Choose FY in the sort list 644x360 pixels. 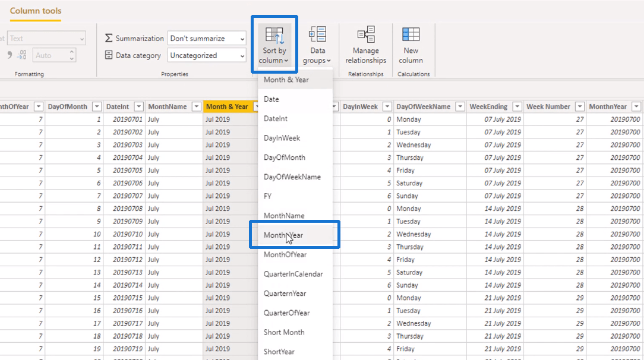pos(295,196)
